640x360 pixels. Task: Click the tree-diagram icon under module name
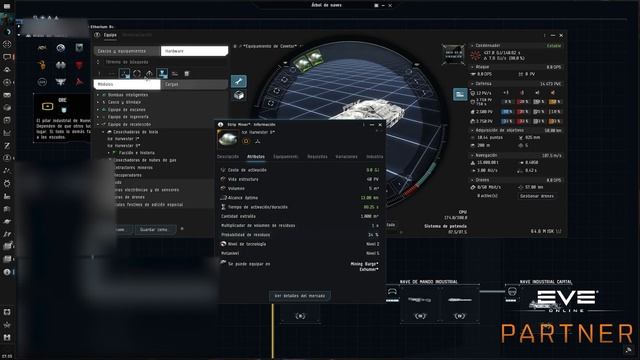click(257, 141)
